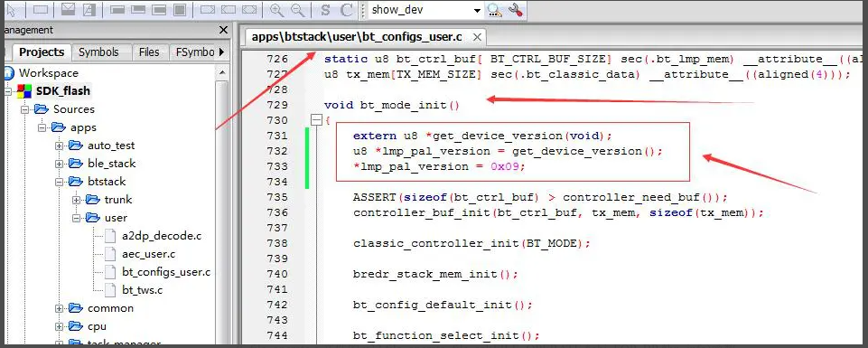868x348 pixels.
Task: Select the pointer selection tool
Action: (x=11, y=9)
